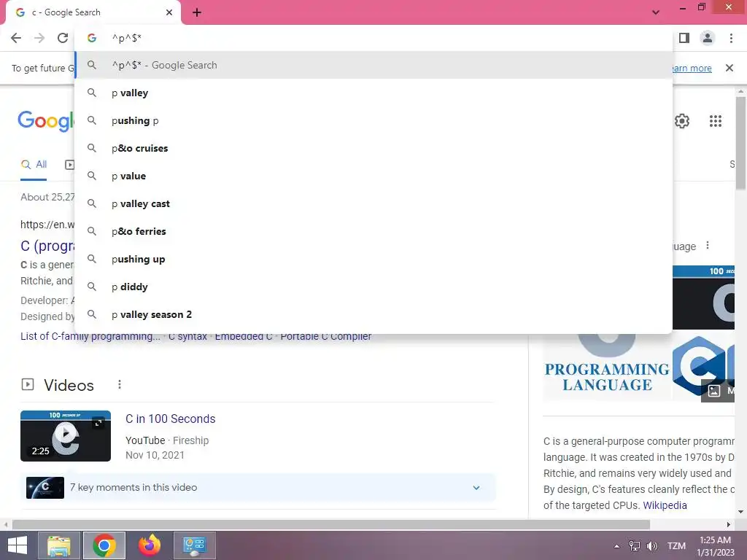Play the 'C in 100 Seconds' thumbnail

click(x=66, y=436)
